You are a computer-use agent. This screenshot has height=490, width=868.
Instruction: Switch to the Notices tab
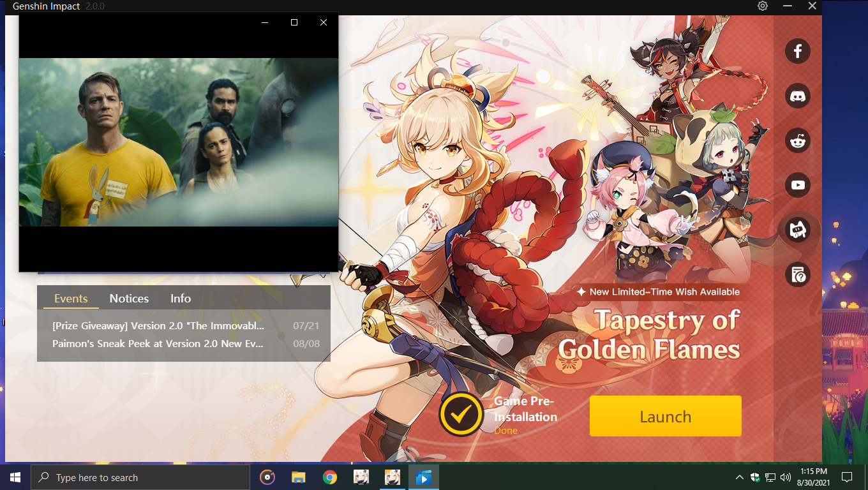point(129,299)
